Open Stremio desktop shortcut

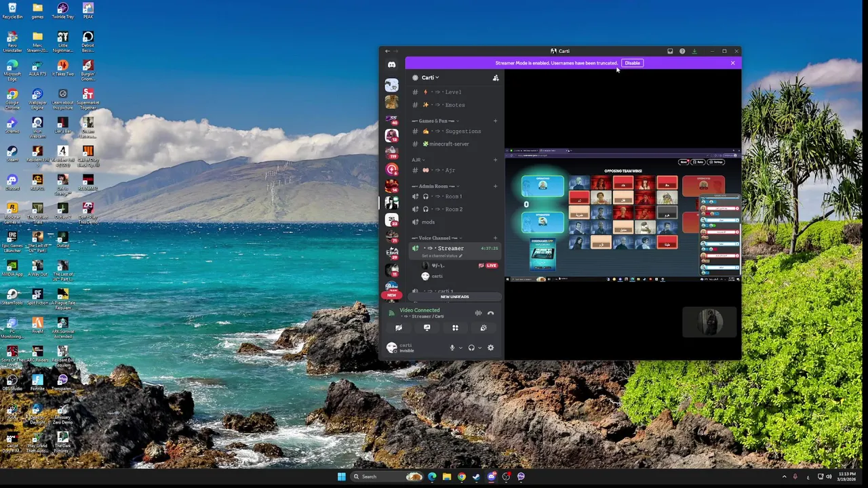click(x=12, y=125)
